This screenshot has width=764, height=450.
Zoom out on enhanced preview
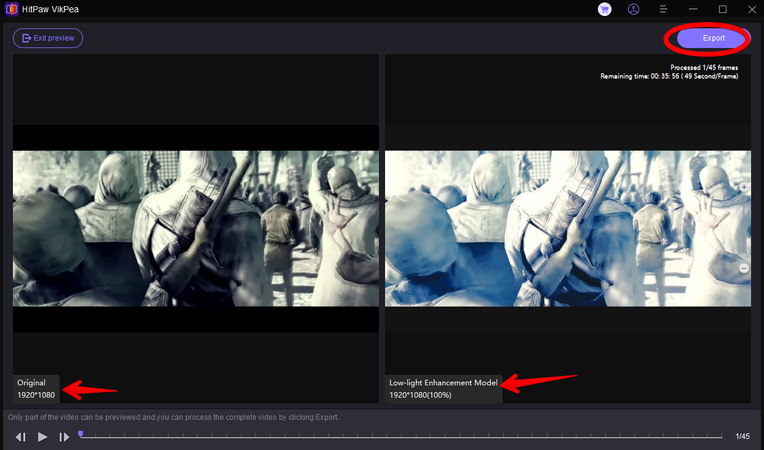(x=744, y=268)
